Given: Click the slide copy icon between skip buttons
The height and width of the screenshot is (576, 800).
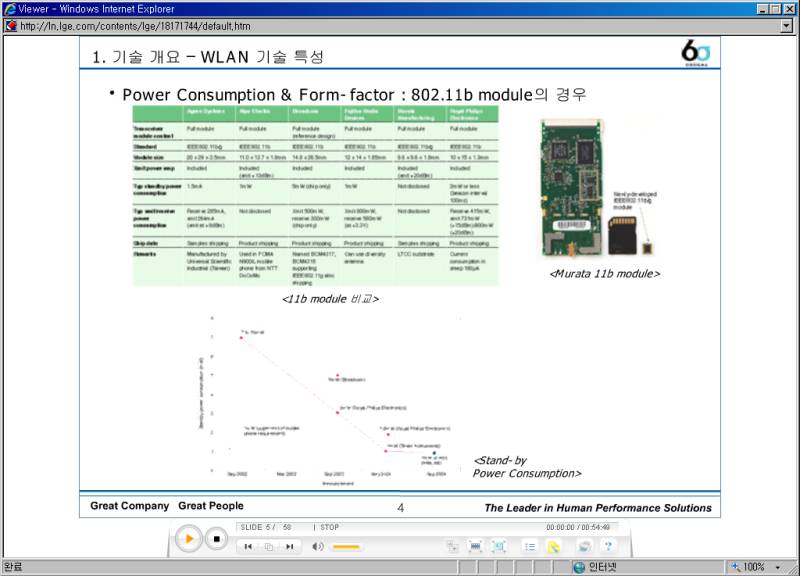Looking at the screenshot, I should [x=268, y=547].
